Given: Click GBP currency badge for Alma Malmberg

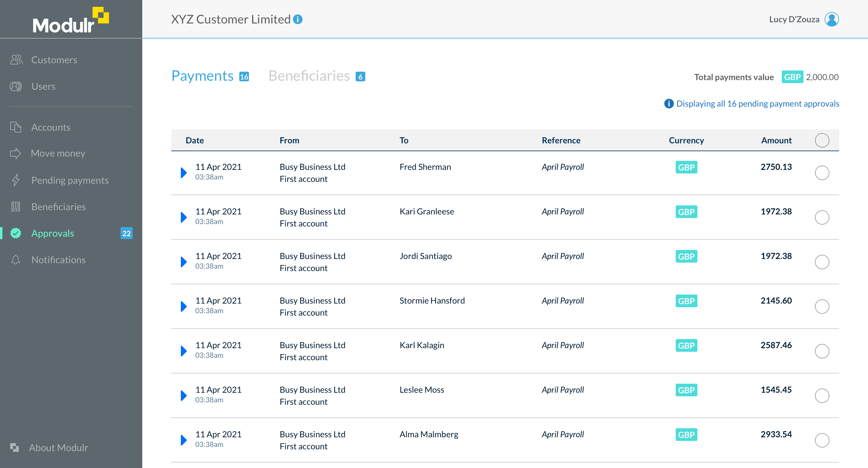Looking at the screenshot, I should (686, 435).
